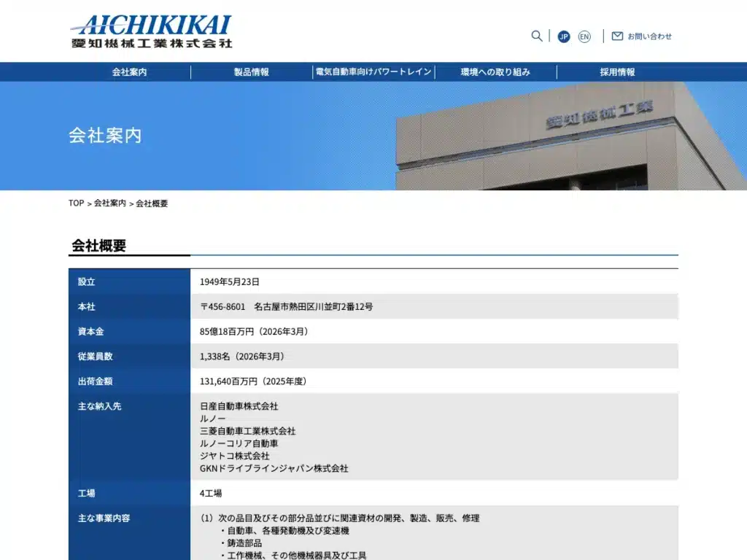The image size is (747, 560).
Task: Click 会社概要 breadcrumb text
Action: (152, 203)
